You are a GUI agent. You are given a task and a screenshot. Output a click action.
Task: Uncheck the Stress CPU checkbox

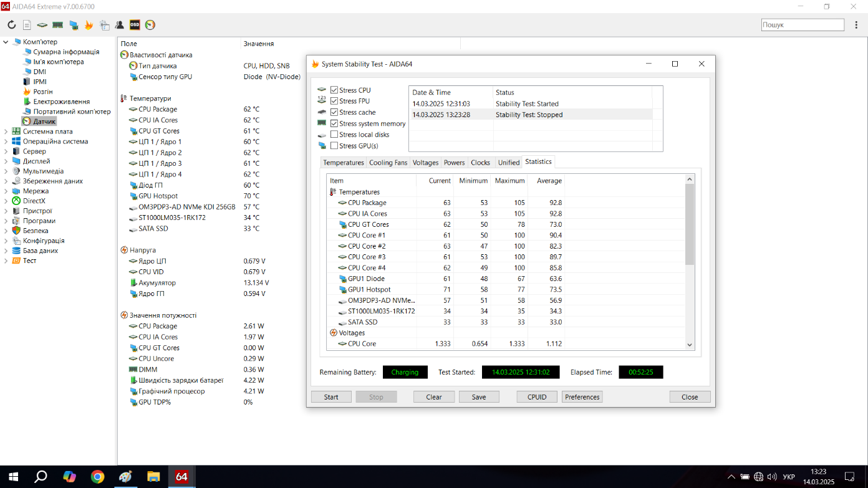(x=334, y=90)
